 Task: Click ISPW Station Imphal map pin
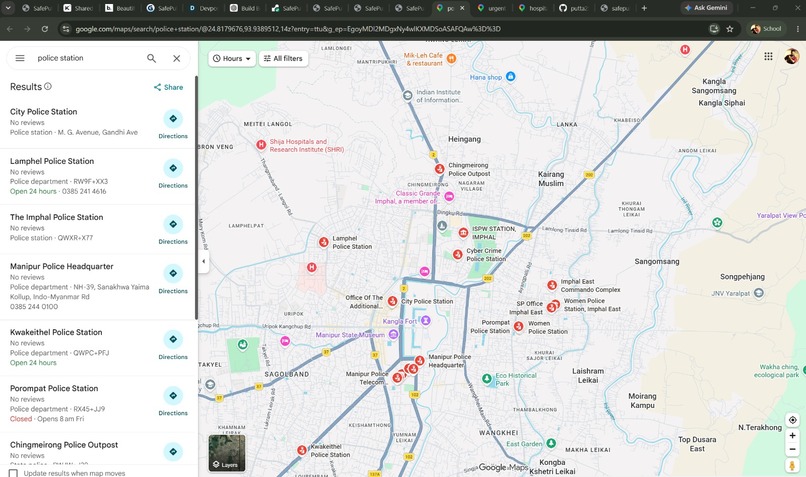(463, 232)
